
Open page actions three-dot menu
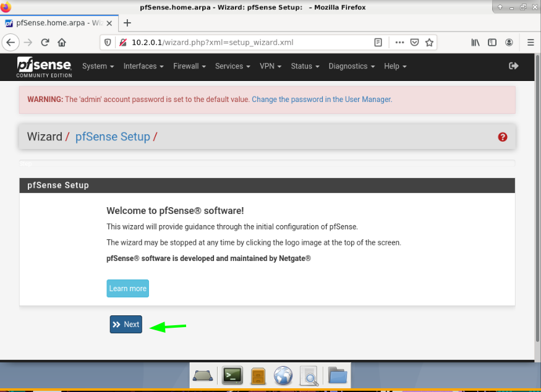(399, 43)
